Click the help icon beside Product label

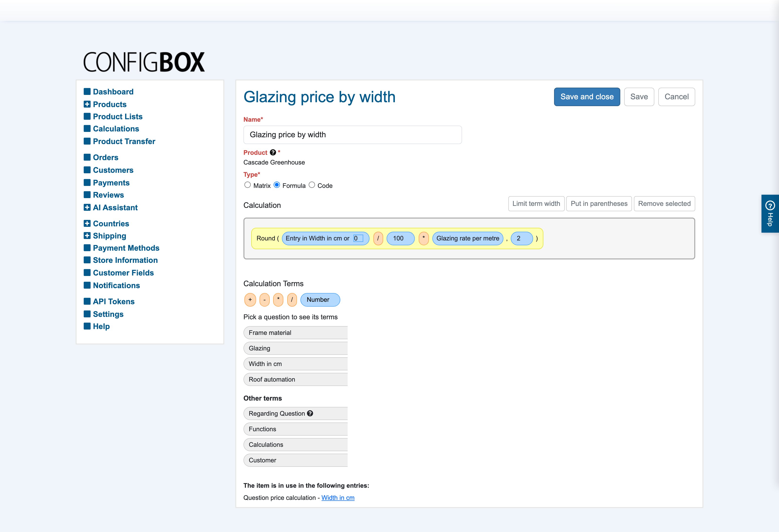(x=273, y=152)
